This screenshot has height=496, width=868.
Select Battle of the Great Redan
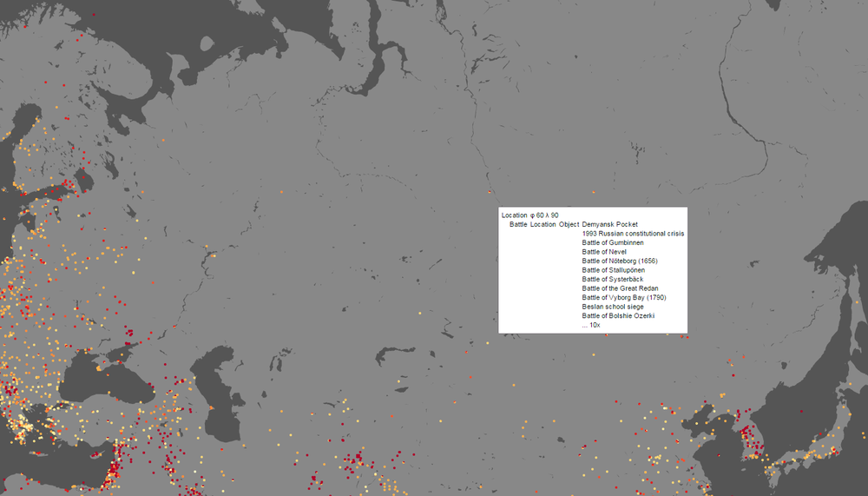[x=620, y=288]
